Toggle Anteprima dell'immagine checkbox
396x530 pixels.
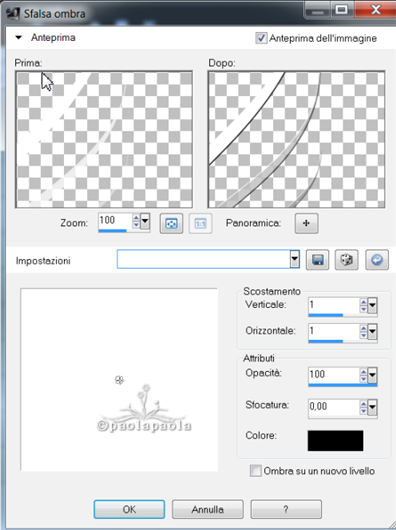261,38
